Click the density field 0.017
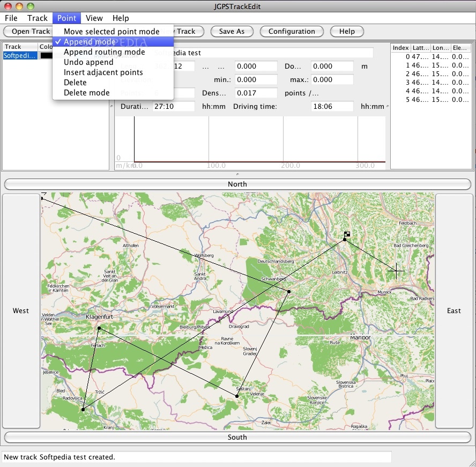 click(256, 93)
